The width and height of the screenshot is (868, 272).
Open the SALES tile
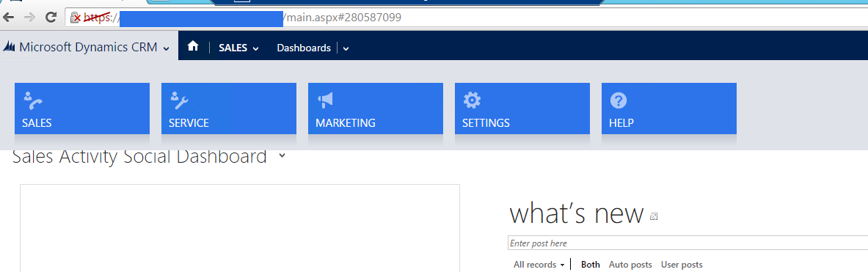pyautogui.click(x=82, y=109)
